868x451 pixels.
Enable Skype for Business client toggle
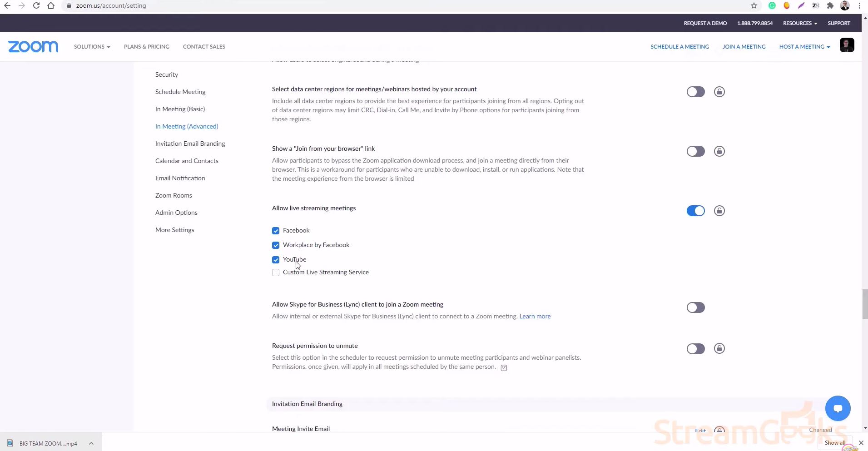[x=695, y=307]
